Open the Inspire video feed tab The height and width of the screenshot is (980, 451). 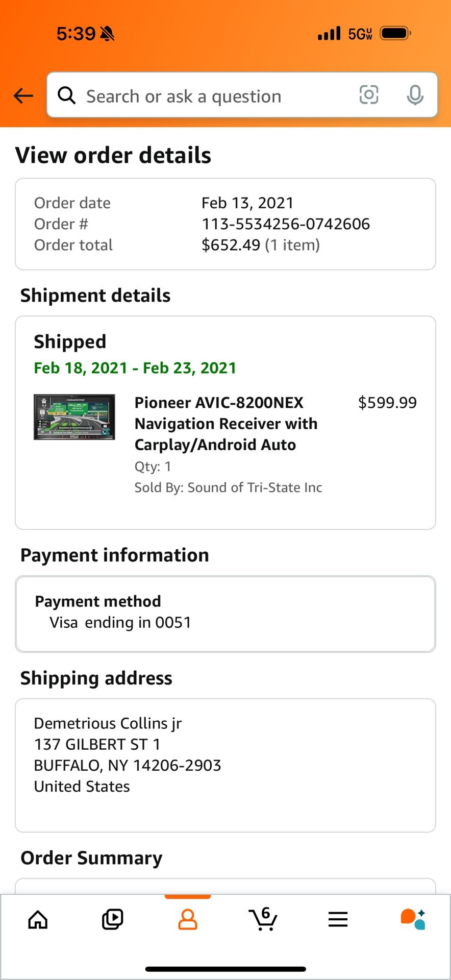[113, 919]
